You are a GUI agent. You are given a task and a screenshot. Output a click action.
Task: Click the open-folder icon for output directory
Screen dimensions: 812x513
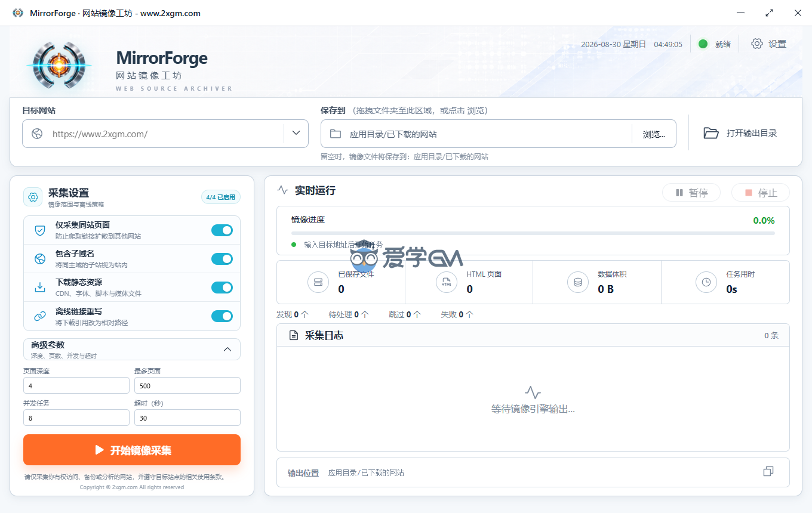(710, 133)
